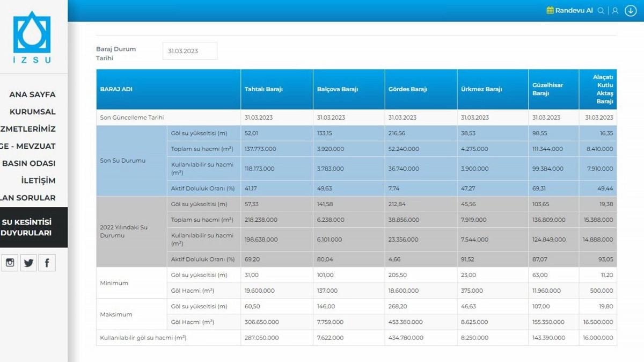Open the Instagram social icon
644x362 pixels.
[x=10, y=263]
